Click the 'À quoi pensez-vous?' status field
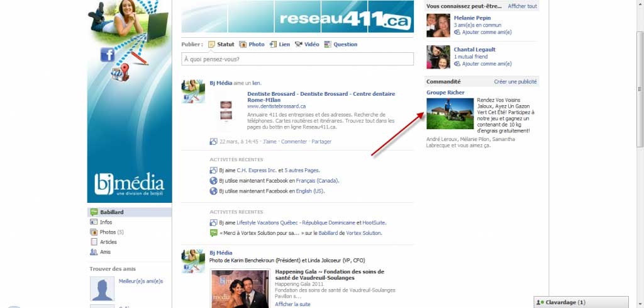644x308 pixels. point(297,59)
